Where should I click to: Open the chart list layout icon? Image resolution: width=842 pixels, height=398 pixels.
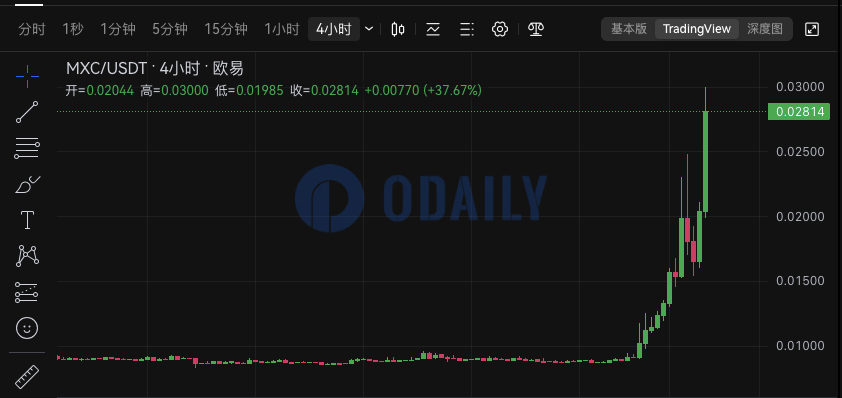pyautogui.click(x=467, y=29)
